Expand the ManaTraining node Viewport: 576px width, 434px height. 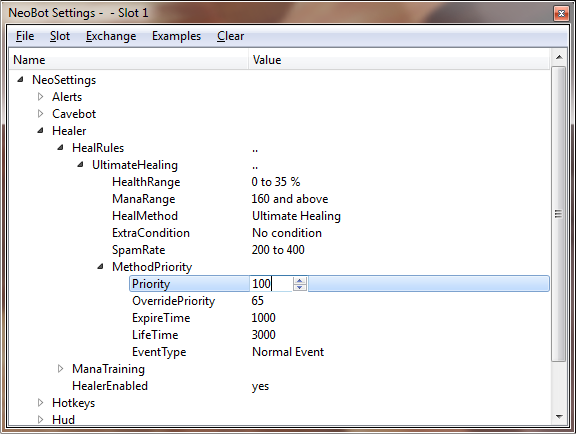point(61,369)
